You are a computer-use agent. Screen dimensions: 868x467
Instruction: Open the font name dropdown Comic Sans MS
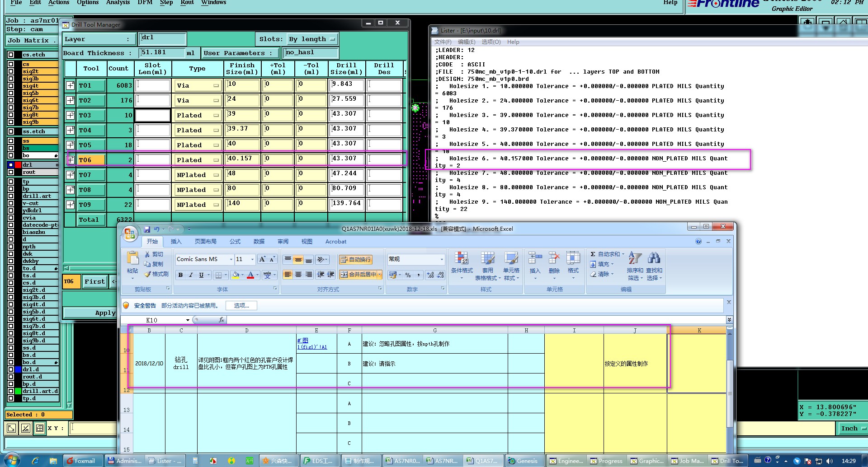(x=231, y=259)
